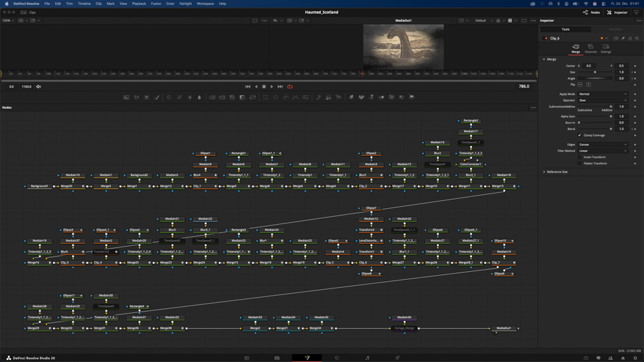The image size is (644, 362).
Task: Expand the Reference Size section
Action: pos(544,172)
